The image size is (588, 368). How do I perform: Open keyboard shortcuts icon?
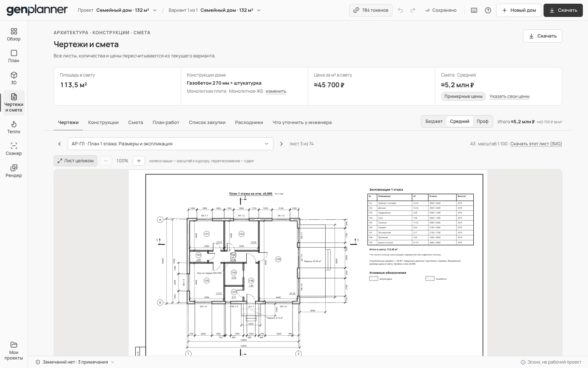point(474,10)
